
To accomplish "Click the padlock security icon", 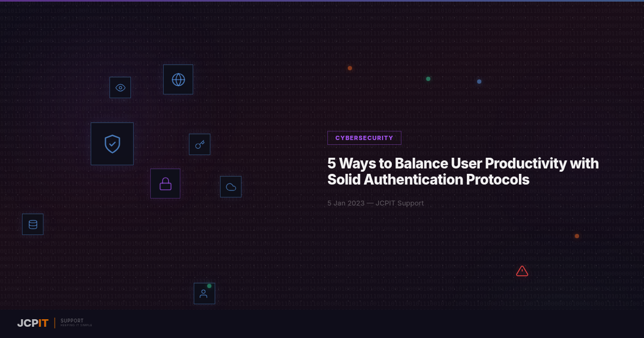I will pyautogui.click(x=165, y=183).
